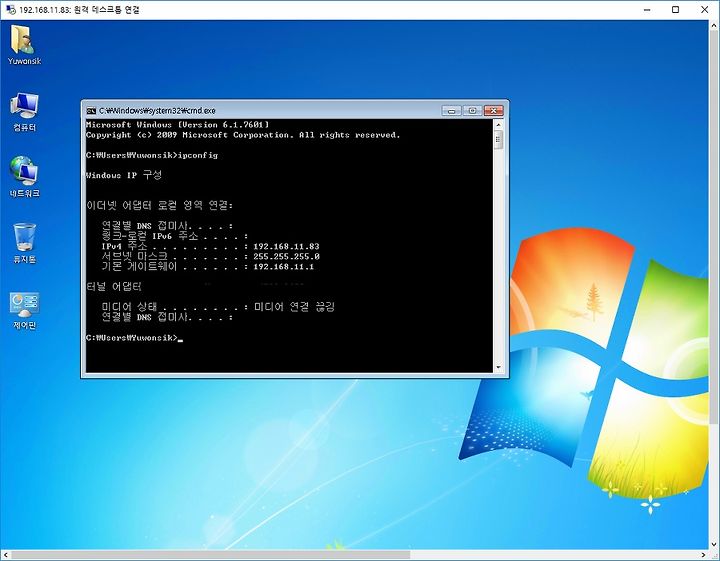Viewport: 720px width, 561px height.
Task: Click Remote Desktop vertical scroll down arrow
Action: click(714, 545)
